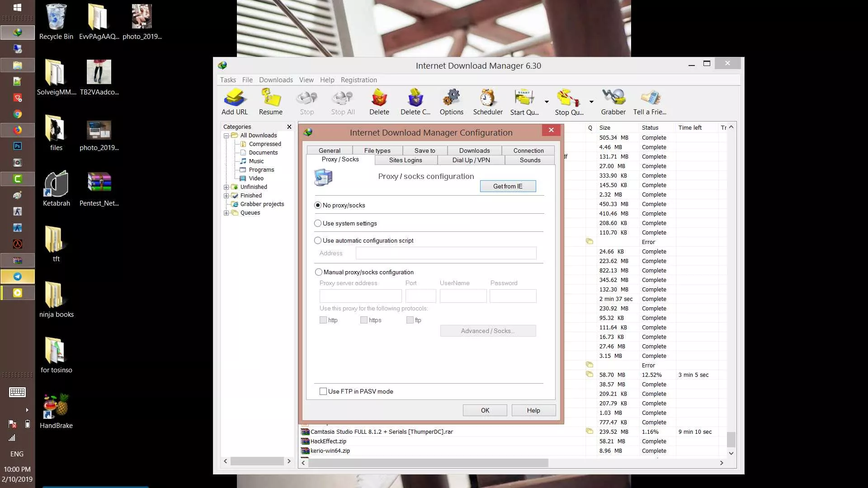Click the proxy Port field

pos(420,296)
